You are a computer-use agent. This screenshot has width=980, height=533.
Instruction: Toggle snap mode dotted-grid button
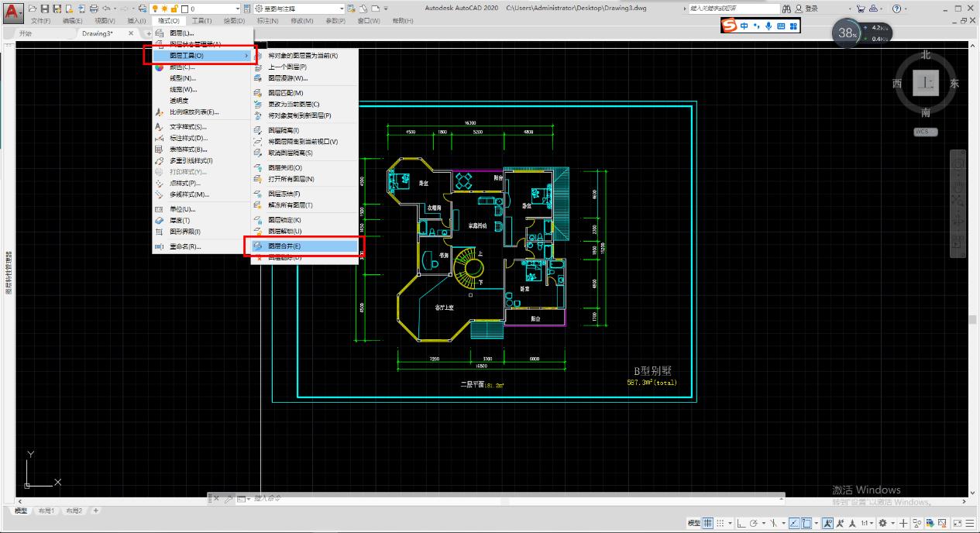[720, 524]
